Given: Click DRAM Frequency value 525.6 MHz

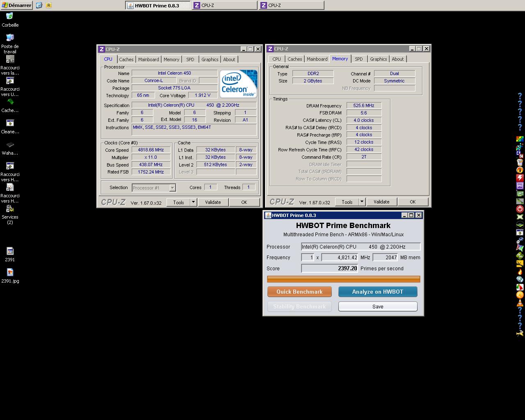Looking at the screenshot, I should coord(364,105).
